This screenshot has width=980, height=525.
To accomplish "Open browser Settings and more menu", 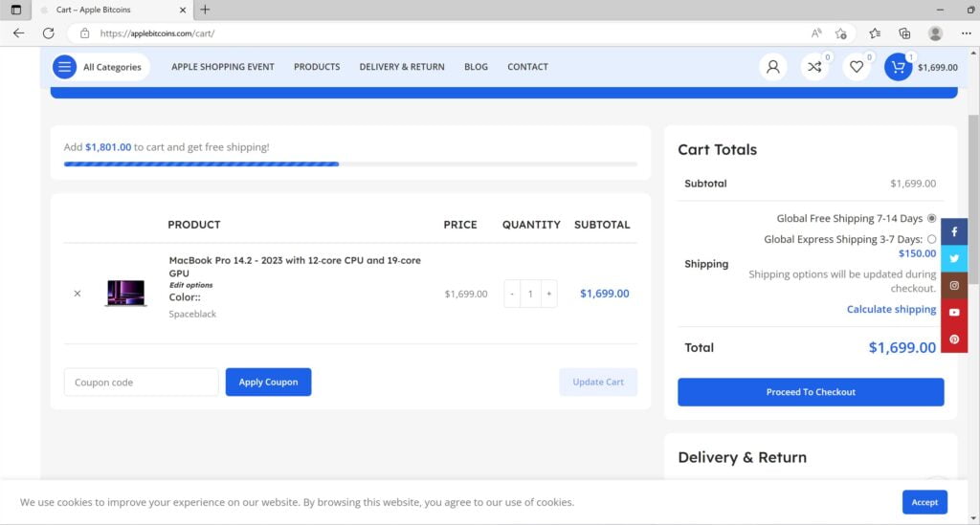I will [x=967, y=33].
